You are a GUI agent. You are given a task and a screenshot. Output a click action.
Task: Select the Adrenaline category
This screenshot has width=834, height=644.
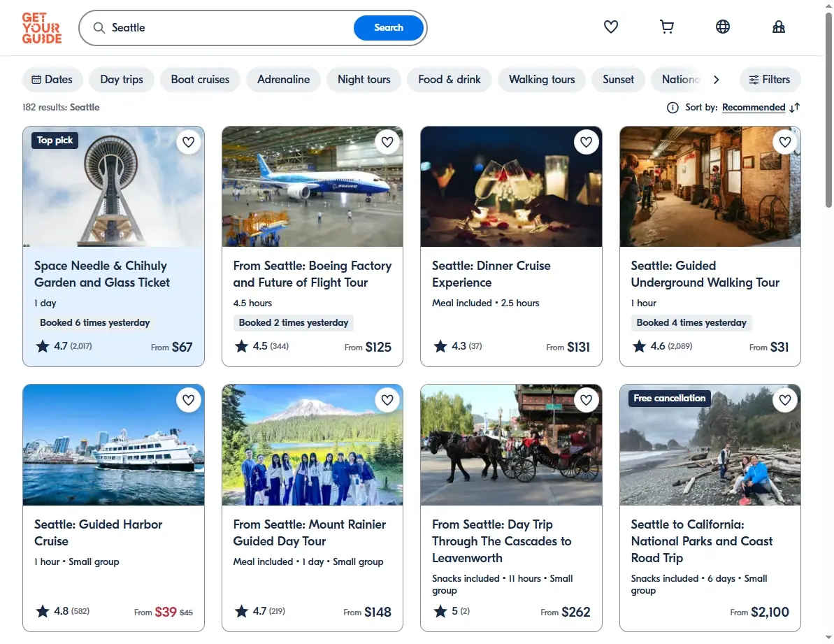[x=284, y=80]
